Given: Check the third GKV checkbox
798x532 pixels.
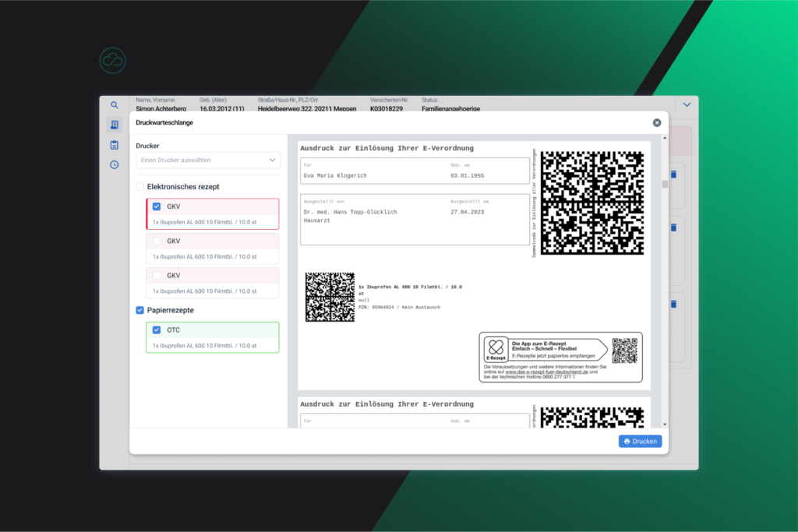Looking at the screenshot, I should [157, 276].
